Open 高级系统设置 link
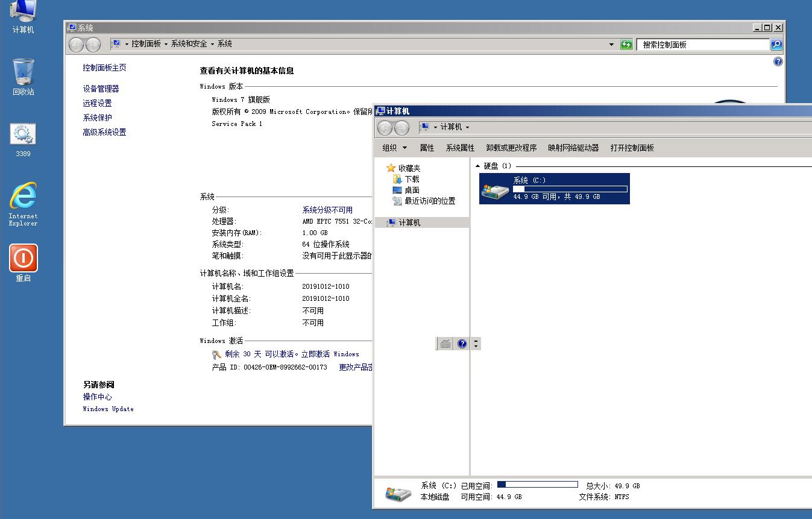 (x=104, y=132)
